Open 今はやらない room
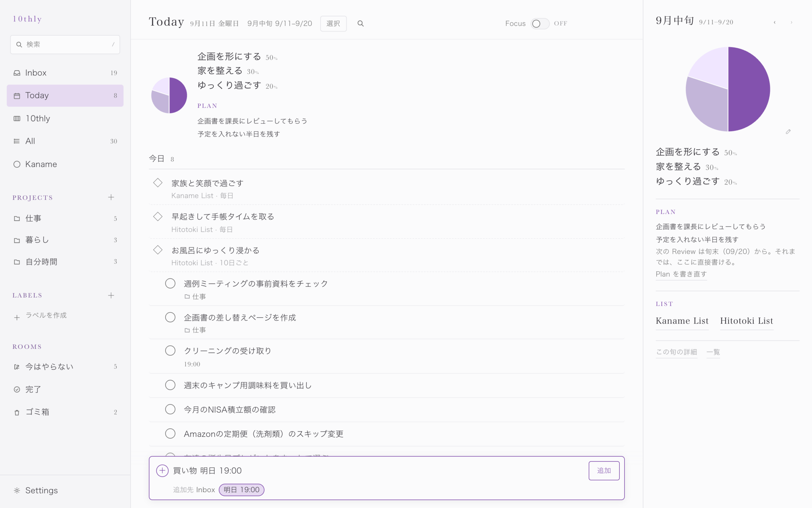The height and width of the screenshot is (508, 812). click(x=65, y=366)
